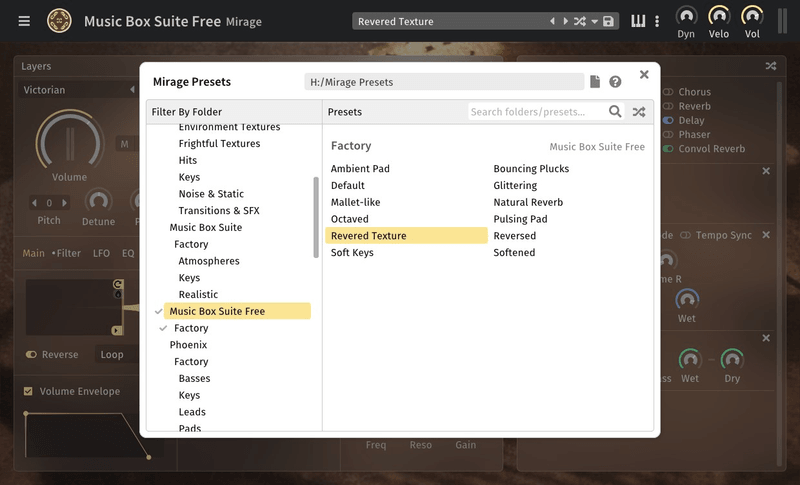
Task: Load the Octaved preset
Action: (x=349, y=219)
